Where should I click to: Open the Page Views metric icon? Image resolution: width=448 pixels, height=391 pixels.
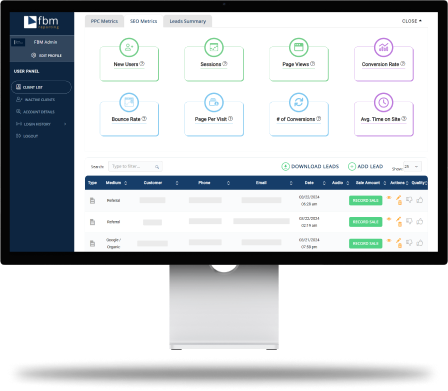(299, 47)
